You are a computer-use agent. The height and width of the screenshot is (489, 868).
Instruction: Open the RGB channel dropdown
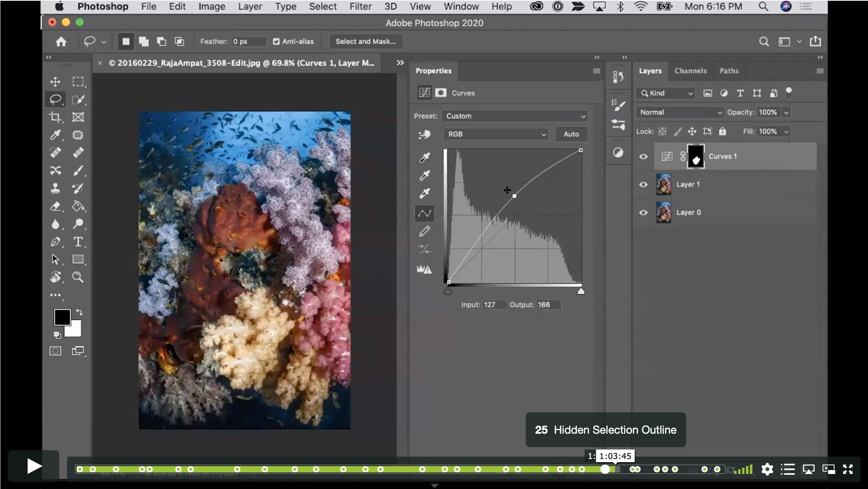pos(496,134)
